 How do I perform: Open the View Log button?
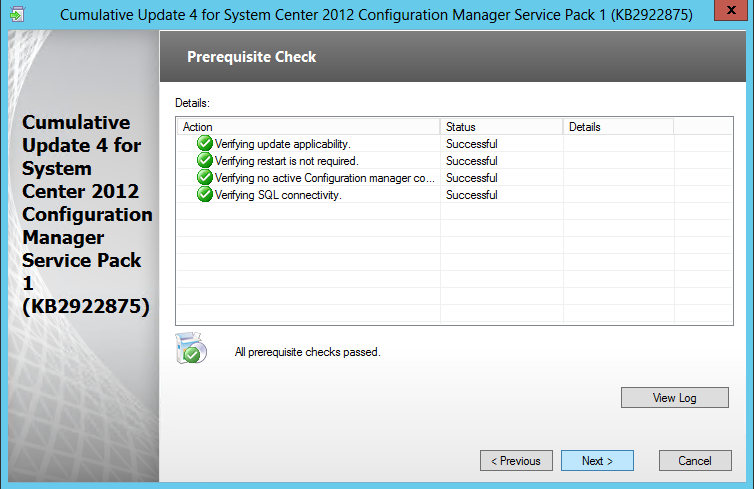coord(674,398)
